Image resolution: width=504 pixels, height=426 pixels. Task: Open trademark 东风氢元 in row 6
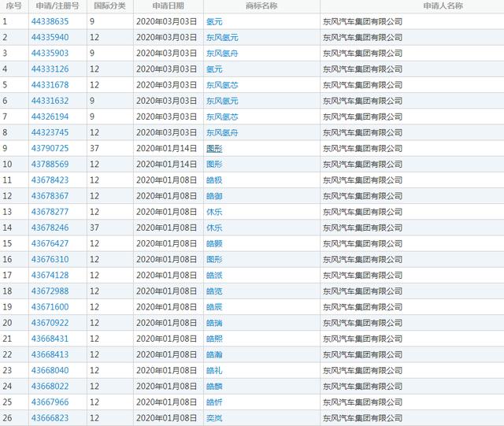[x=222, y=101]
